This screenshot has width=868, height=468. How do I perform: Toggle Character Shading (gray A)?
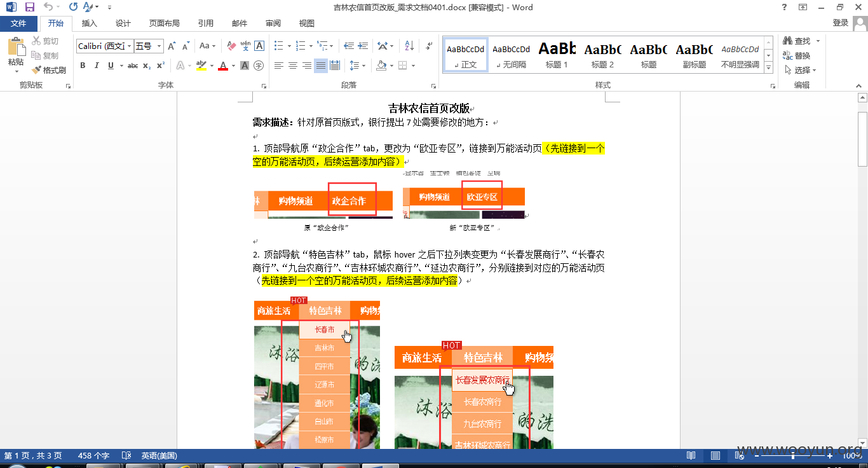click(245, 65)
